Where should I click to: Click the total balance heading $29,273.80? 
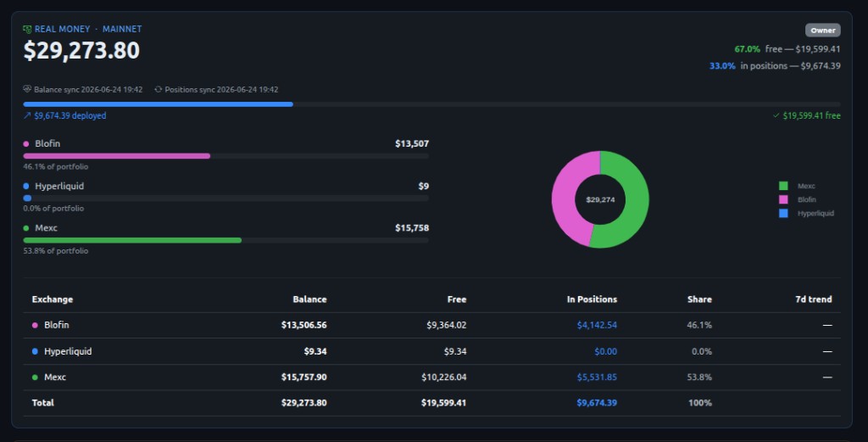[81, 50]
